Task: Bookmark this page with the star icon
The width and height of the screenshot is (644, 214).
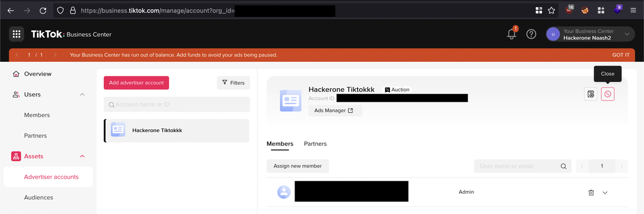Action: (551, 11)
